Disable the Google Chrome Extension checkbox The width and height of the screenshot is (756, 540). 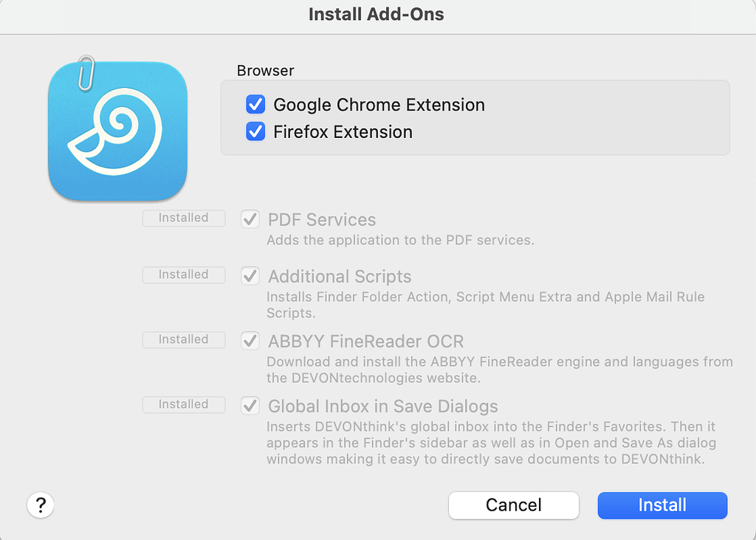pyautogui.click(x=255, y=105)
